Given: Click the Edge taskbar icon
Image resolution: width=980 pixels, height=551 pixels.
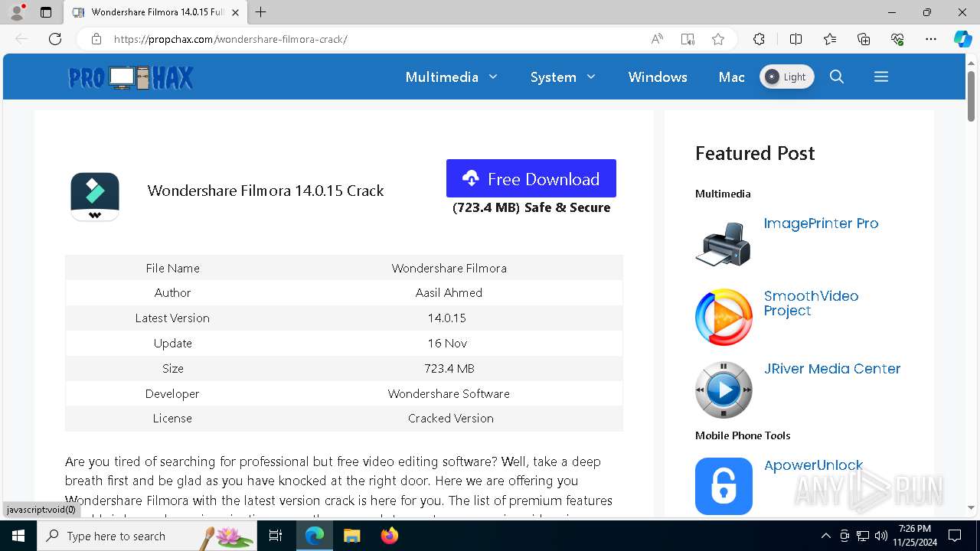Looking at the screenshot, I should 315,536.
